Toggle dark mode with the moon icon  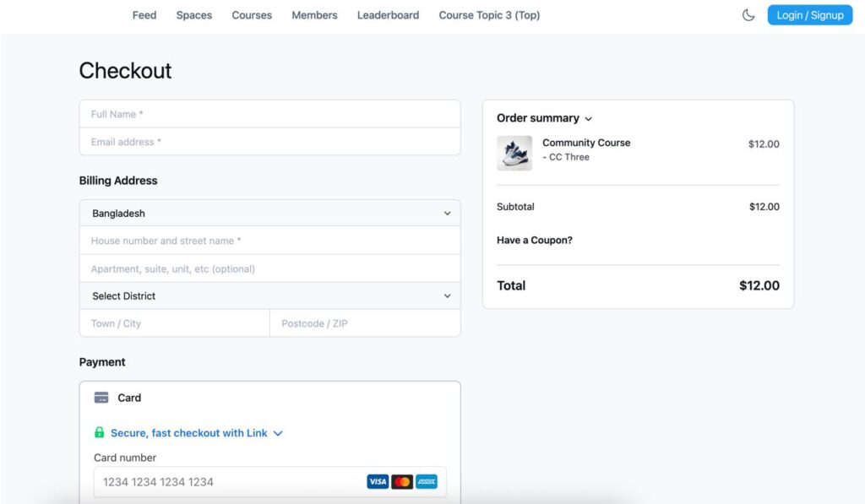[x=748, y=14]
